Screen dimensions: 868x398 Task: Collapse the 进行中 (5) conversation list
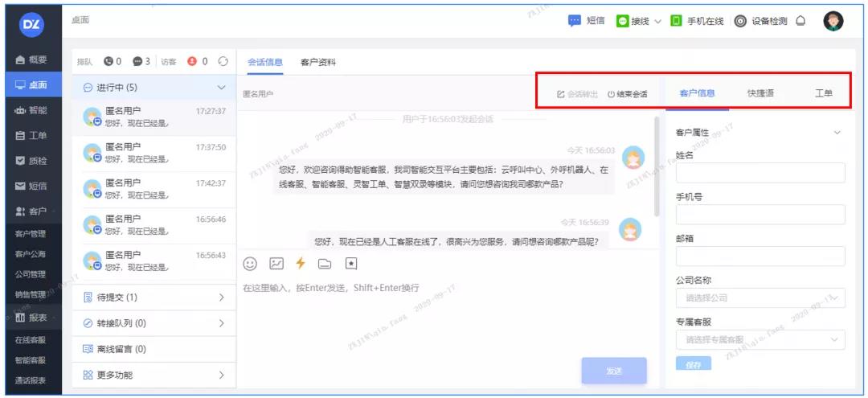(222, 87)
